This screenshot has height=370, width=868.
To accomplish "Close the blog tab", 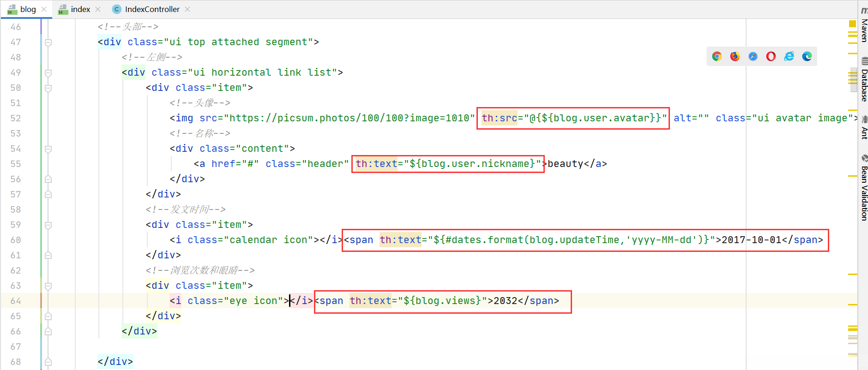I will coord(44,9).
